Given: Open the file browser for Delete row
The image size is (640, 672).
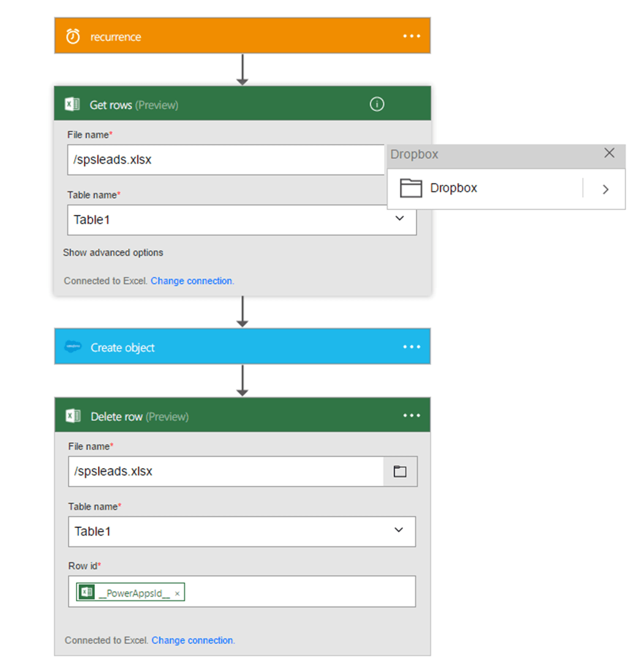Looking at the screenshot, I should pos(400,472).
